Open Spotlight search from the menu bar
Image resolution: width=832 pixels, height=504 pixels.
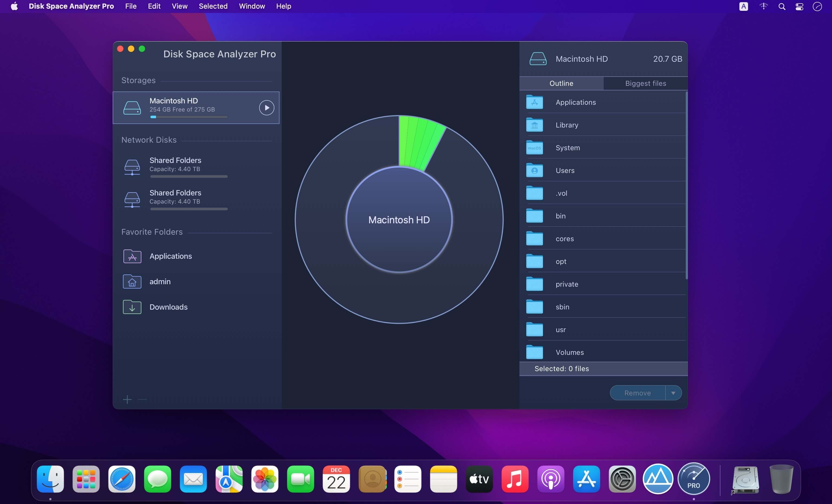[x=782, y=6]
